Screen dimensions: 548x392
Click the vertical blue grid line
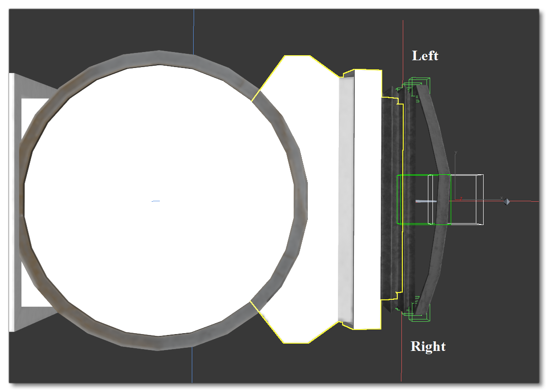[x=193, y=32]
